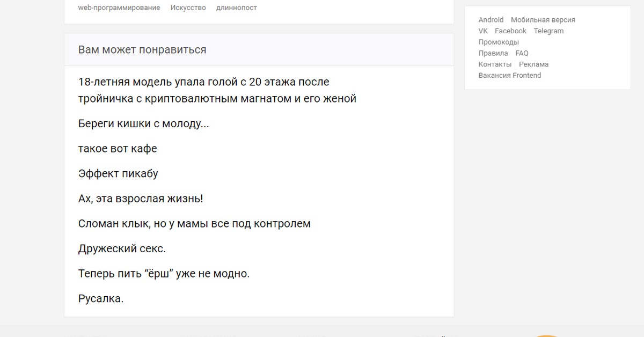This screenshot has width=644, height=337.
Task: Click the Android link in the sidebar
Action: 491,20
